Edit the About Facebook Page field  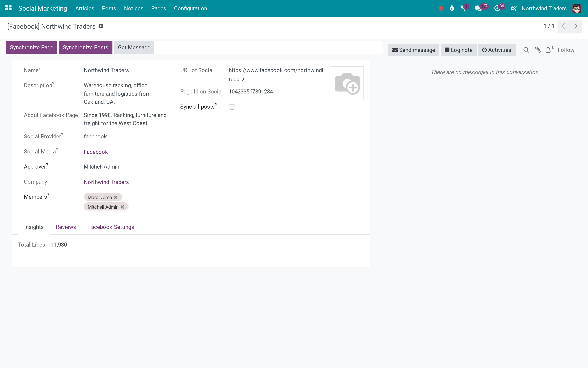pyautogui.click(x=125, y=119)
